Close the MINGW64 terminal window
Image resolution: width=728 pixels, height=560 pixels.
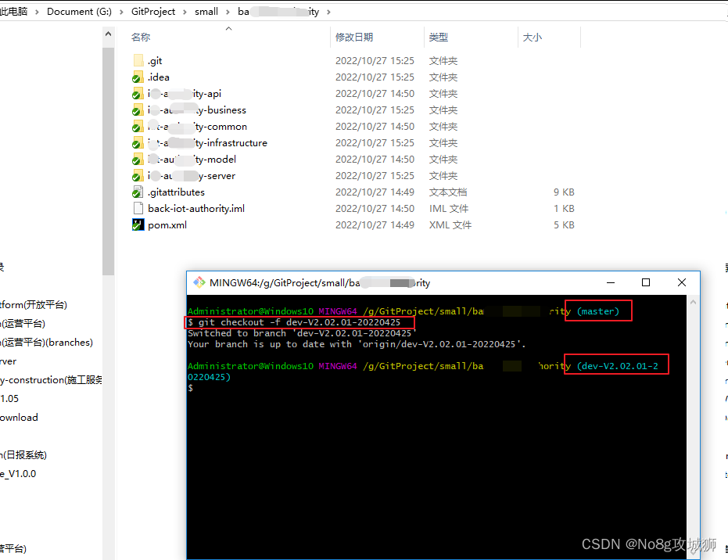point(682,282)
